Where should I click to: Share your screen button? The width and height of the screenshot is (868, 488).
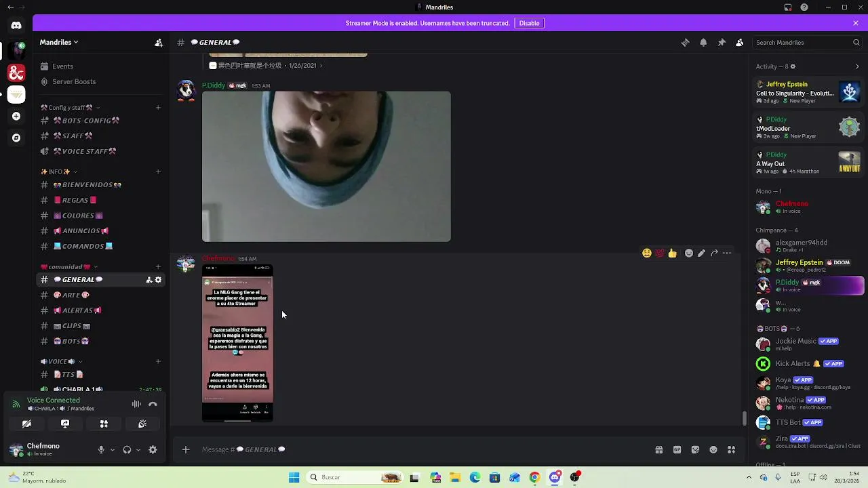(65, 424)
